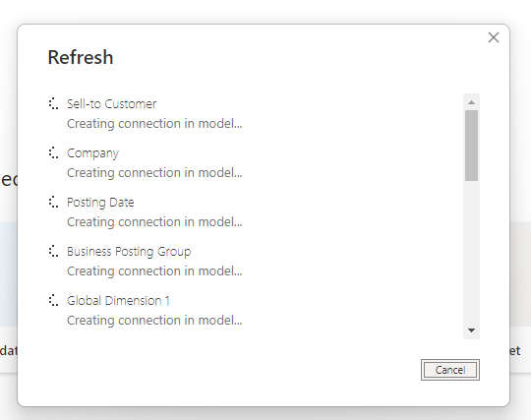Click the spinner next to Global Dimension 1
The image size is (531, 420).
pyautogui.click(x=53, y=300)
